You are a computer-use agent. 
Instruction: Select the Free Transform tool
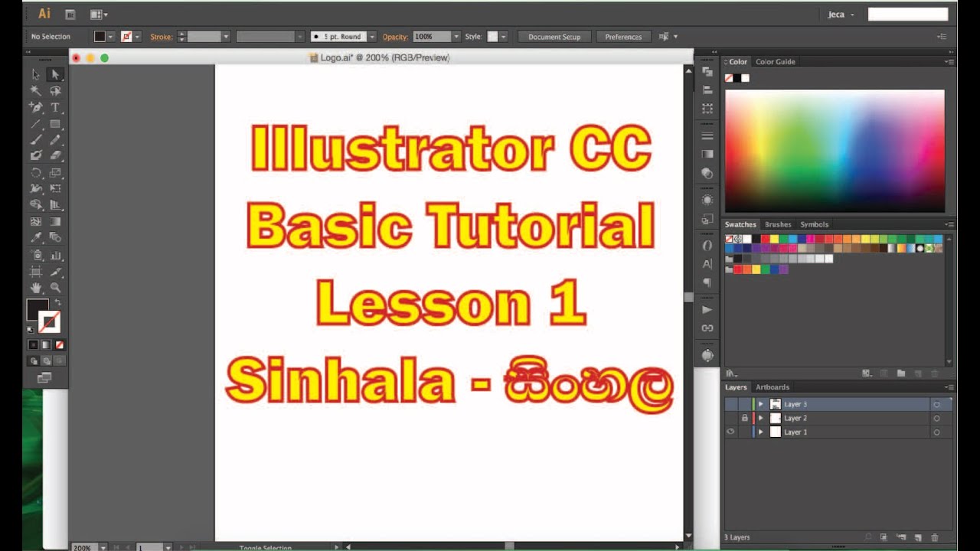click(55, 188)
